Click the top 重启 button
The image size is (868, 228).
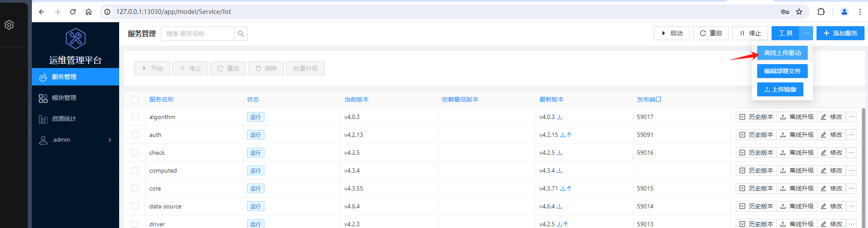click(711, 33)
